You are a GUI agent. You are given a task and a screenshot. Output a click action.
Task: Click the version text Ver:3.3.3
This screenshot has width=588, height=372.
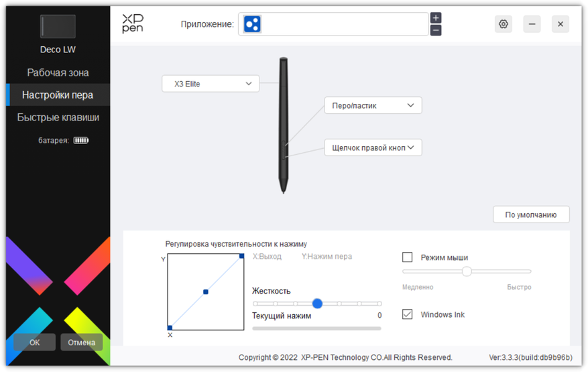(530, 357)
